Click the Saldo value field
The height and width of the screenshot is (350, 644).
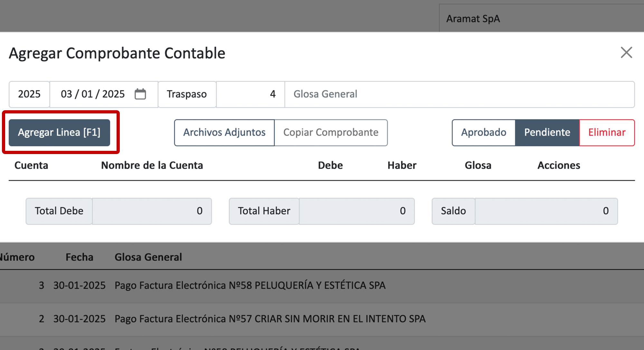546,211
